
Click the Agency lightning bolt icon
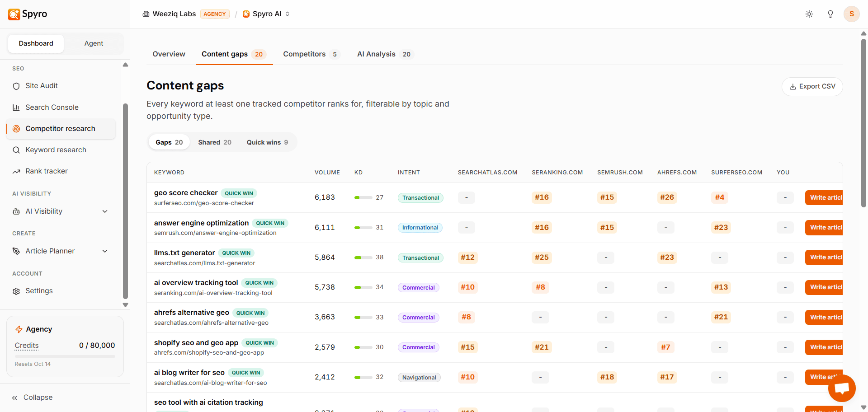19,329
